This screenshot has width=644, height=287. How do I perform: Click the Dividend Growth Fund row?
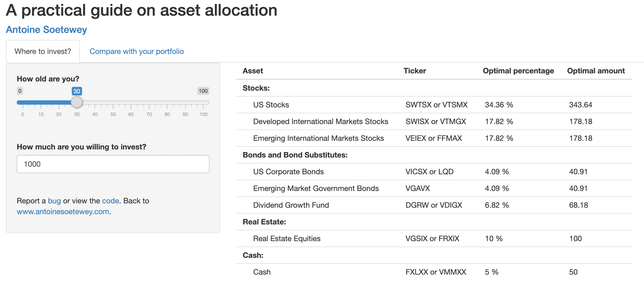[434, 205]
